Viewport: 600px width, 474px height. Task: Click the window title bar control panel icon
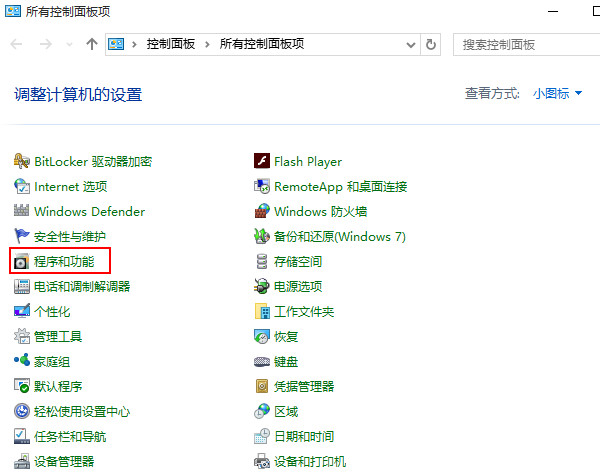13,11
